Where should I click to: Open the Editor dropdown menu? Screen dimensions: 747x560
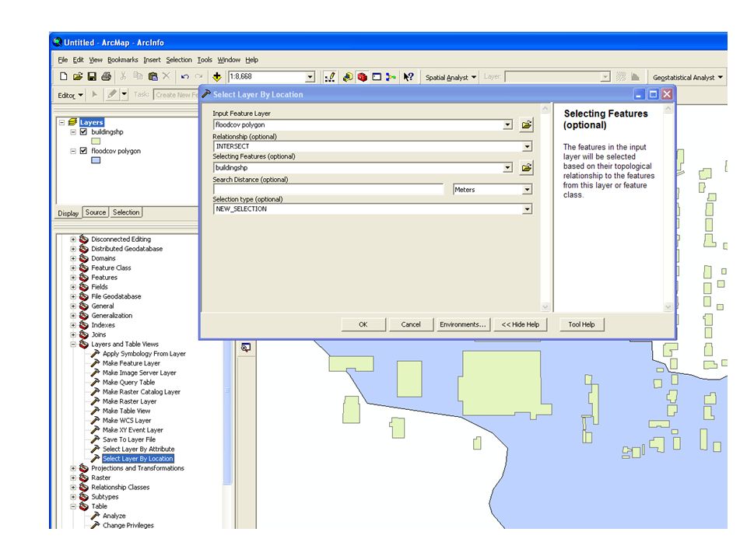pos(70,95)
